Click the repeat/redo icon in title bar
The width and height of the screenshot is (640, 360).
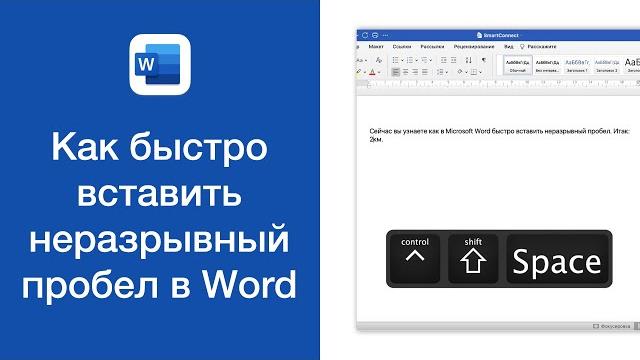[365, 36]
